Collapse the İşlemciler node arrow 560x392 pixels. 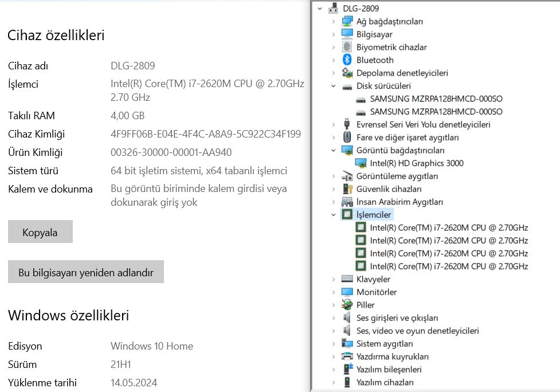[334, 215]
